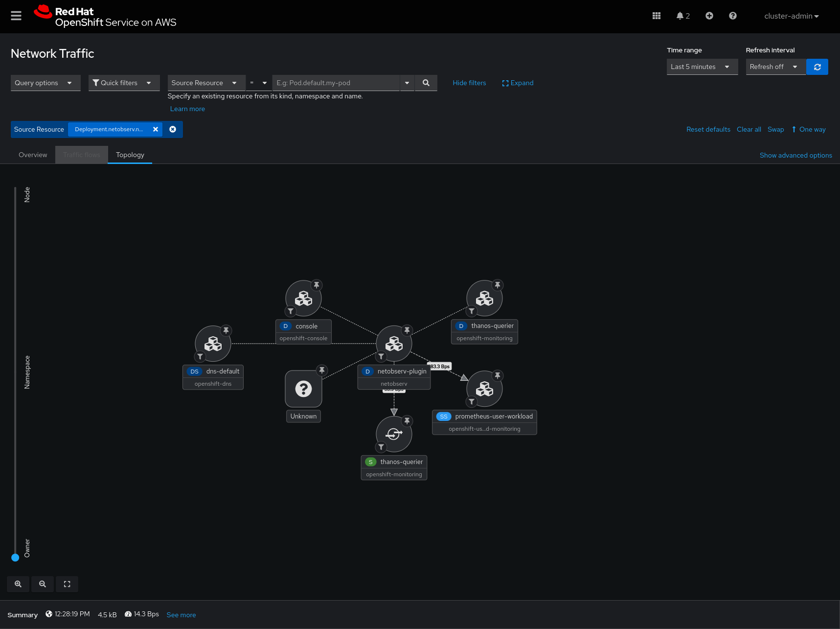
Task: Expand the Quick filters dropdown
Action: tap(124, 83)
